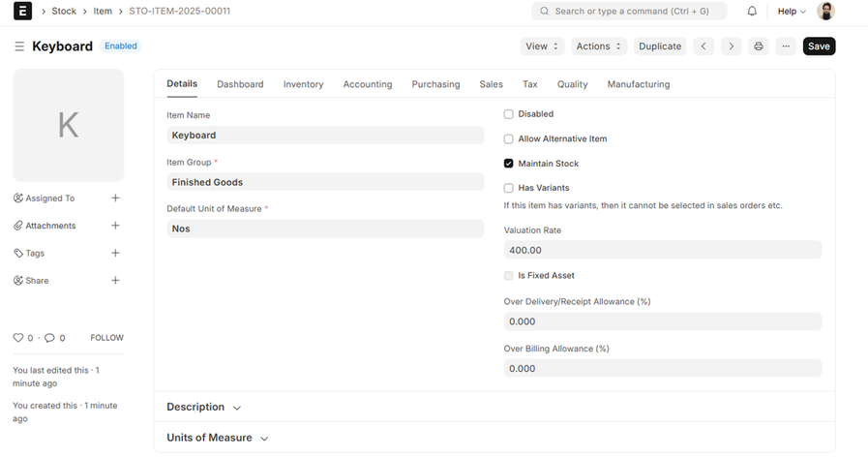
Task: Add an assignee with plus icon
Action: click(115, 198)
